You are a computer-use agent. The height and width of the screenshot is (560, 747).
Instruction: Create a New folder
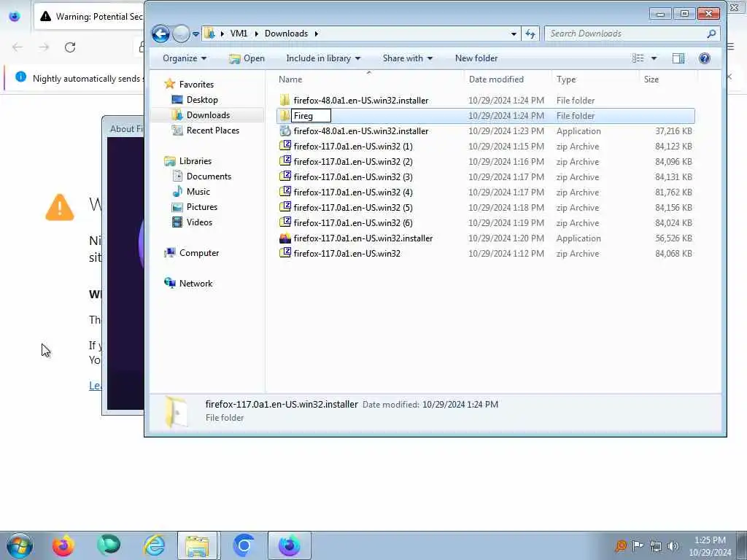tap(476, 58)
